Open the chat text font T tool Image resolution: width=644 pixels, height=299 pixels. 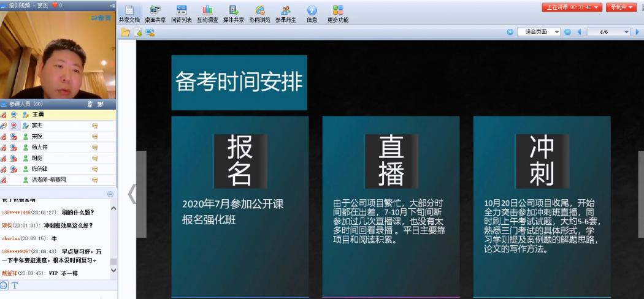15,285
